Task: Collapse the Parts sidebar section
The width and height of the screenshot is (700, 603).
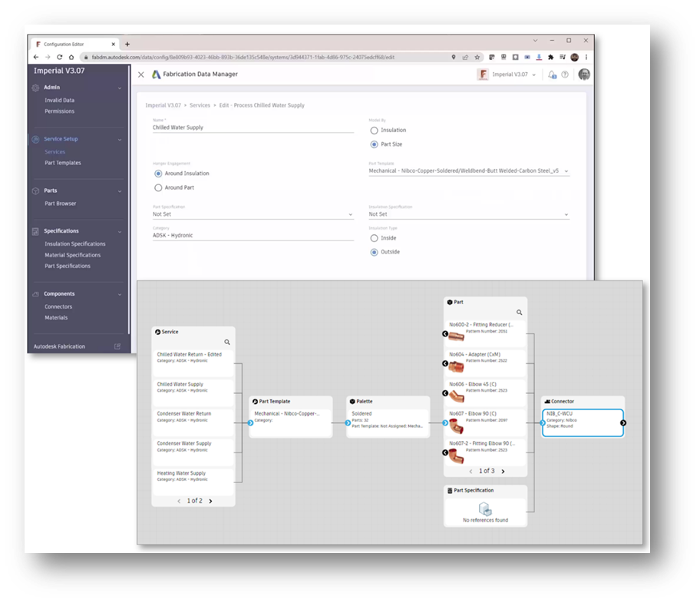Action: 120,191
